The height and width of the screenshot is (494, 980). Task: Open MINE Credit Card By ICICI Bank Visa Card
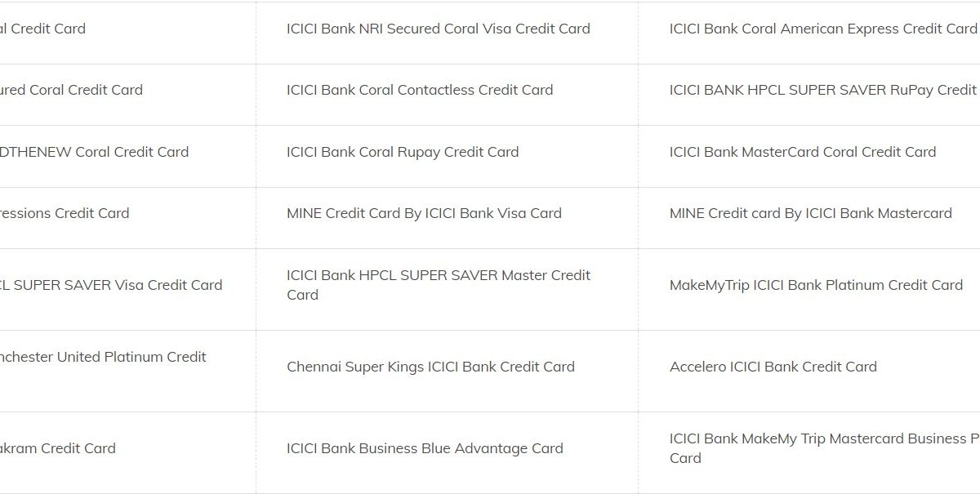(x=424, y=213)
